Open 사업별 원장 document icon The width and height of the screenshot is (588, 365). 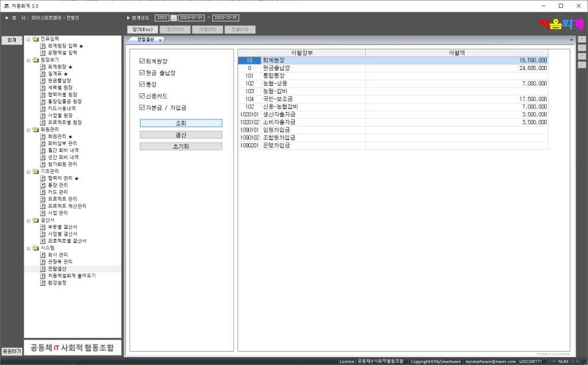tap(43, 115)
